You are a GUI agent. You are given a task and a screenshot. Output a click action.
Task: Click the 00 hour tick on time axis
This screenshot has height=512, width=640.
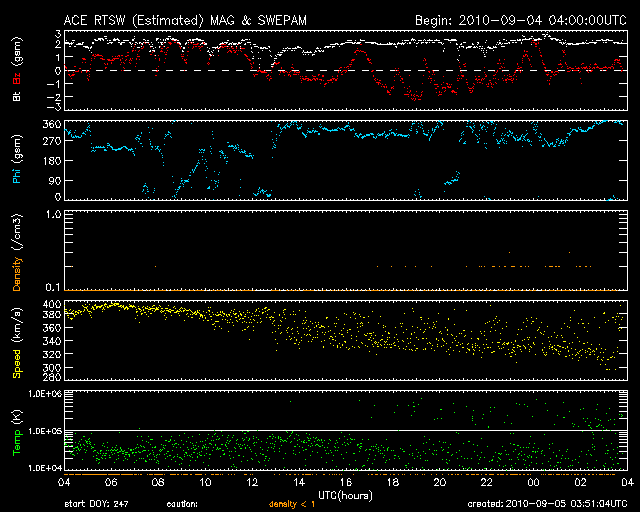pyautogui.click(x=534, y=482)
